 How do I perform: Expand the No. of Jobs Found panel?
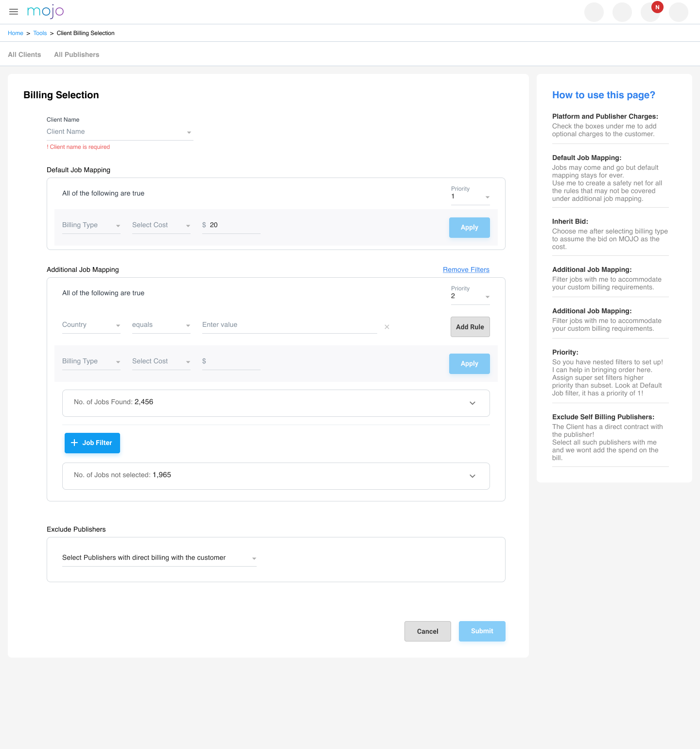472,403
